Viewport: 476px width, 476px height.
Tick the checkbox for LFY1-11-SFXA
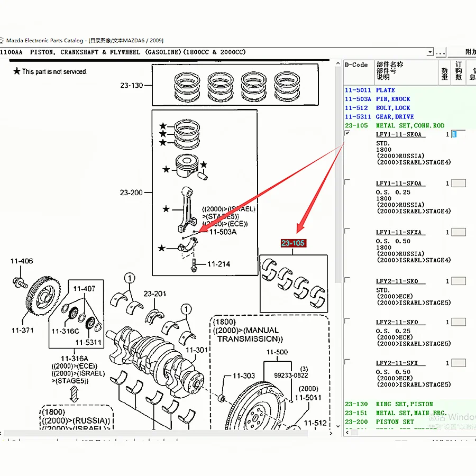tap(347, 231)
